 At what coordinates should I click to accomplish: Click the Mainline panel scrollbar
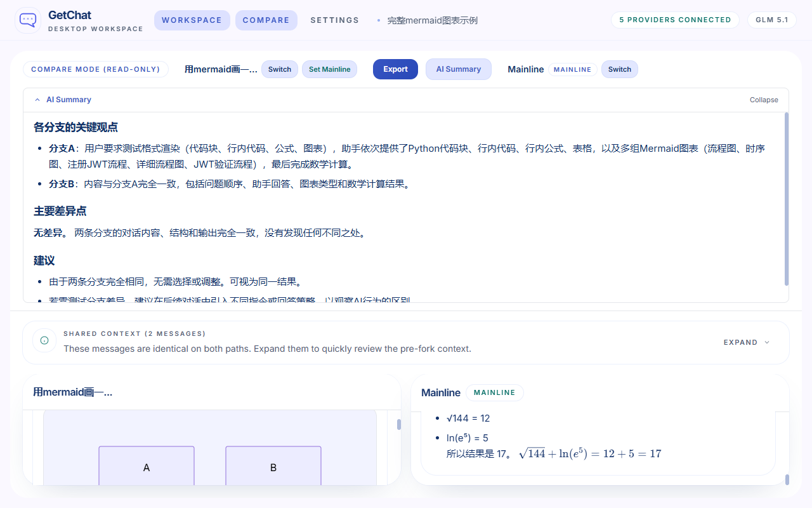(787, 479)
